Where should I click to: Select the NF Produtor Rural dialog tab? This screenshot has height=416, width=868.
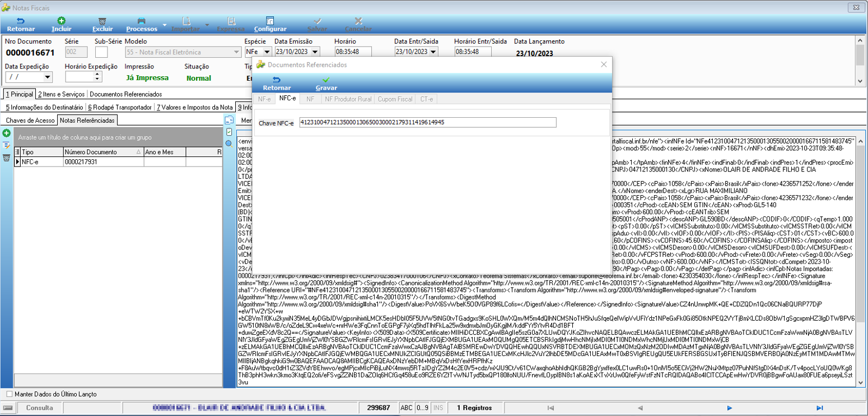[348, 99]
